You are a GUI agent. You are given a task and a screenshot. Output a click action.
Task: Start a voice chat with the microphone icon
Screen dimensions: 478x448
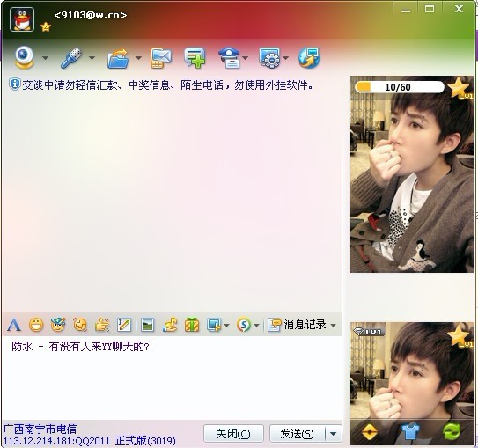[71, 57]
